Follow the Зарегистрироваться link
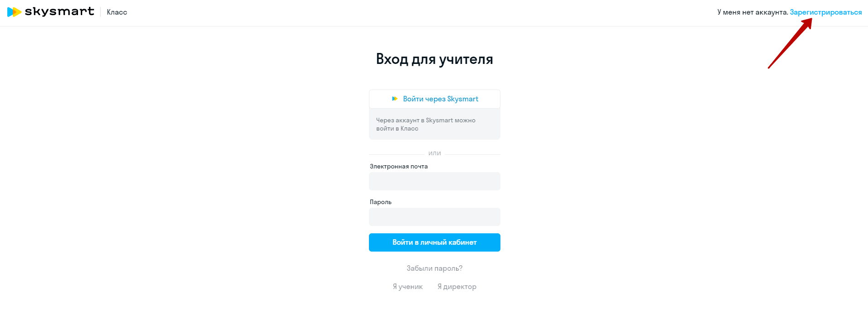868x326 pixels. 826,12
